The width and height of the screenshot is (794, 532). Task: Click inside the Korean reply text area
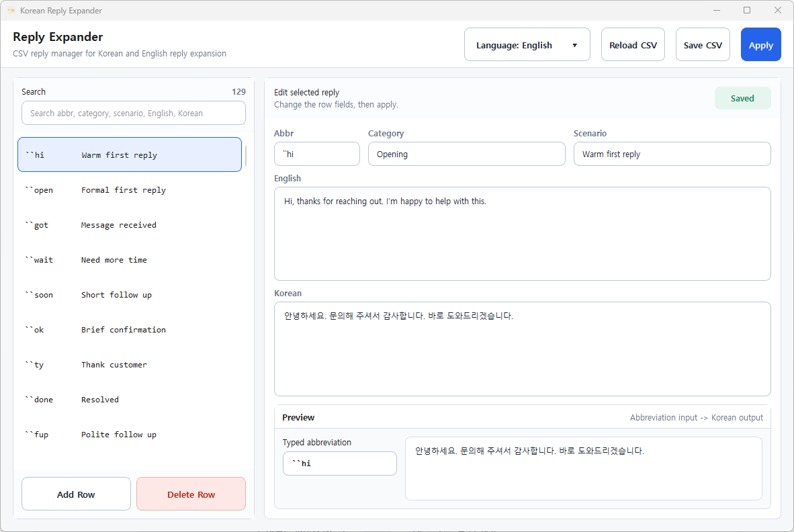pyautogui.click(x=522, y=349)
